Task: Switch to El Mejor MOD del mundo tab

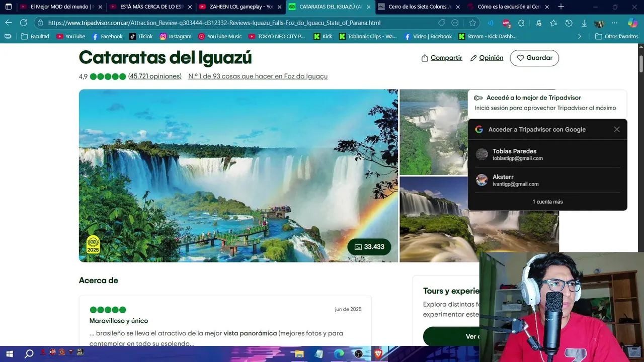Action: (61, 7)
